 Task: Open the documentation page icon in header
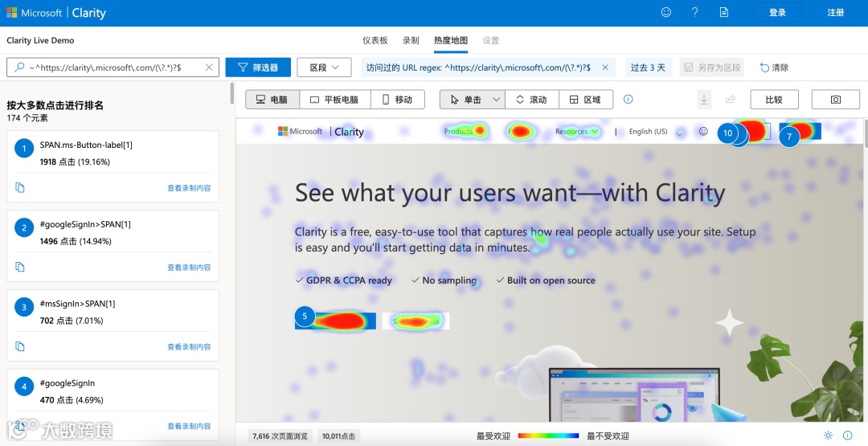(724, 12)
